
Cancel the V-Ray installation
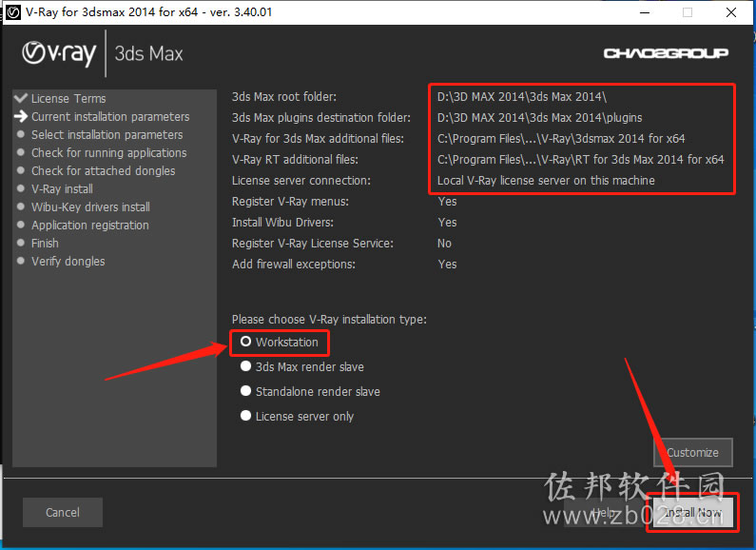point(63,512)
